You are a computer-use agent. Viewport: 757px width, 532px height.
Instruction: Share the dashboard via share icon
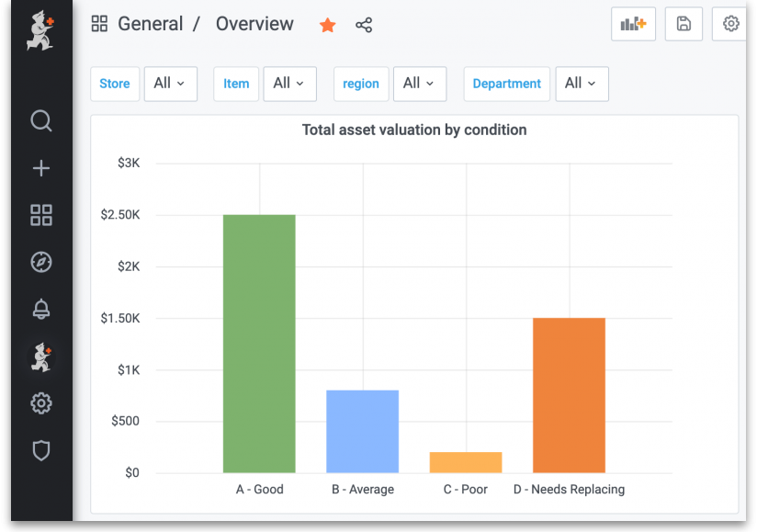[x=364, y=25]
